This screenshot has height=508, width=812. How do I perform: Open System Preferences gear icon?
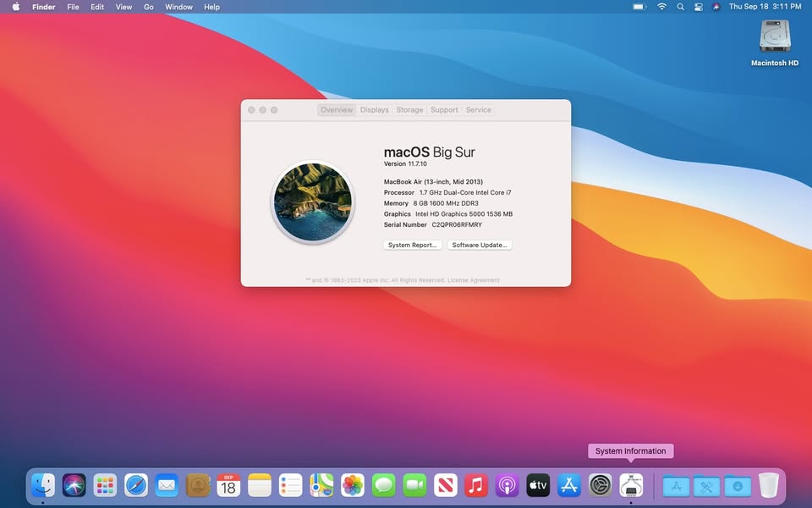[x=600, y=485]
